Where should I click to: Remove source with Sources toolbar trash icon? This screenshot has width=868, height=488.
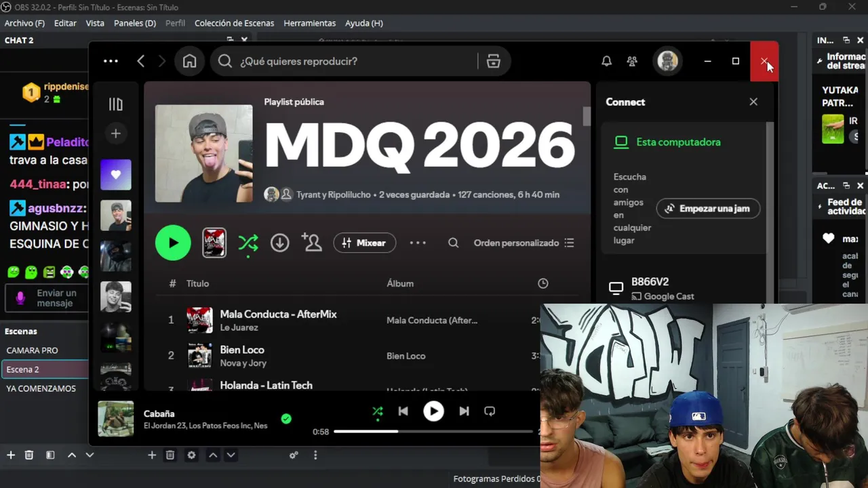(x=170, y=455)
